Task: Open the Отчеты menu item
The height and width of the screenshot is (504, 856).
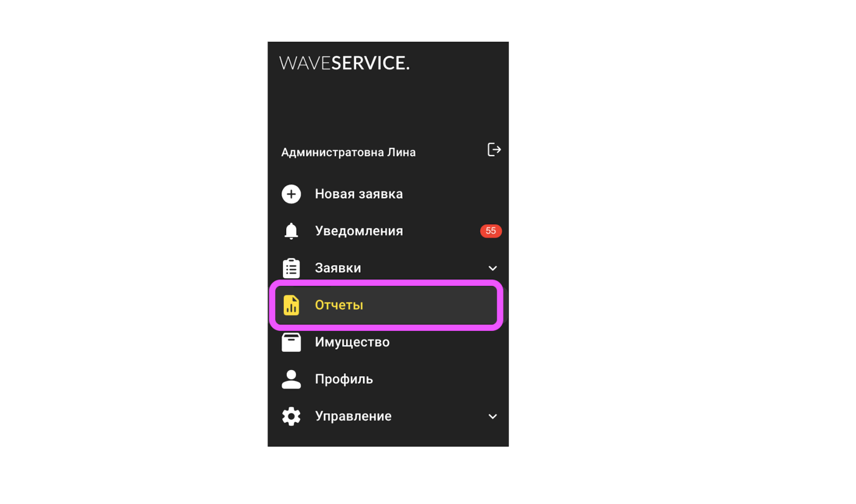Action: coord(386,305)
